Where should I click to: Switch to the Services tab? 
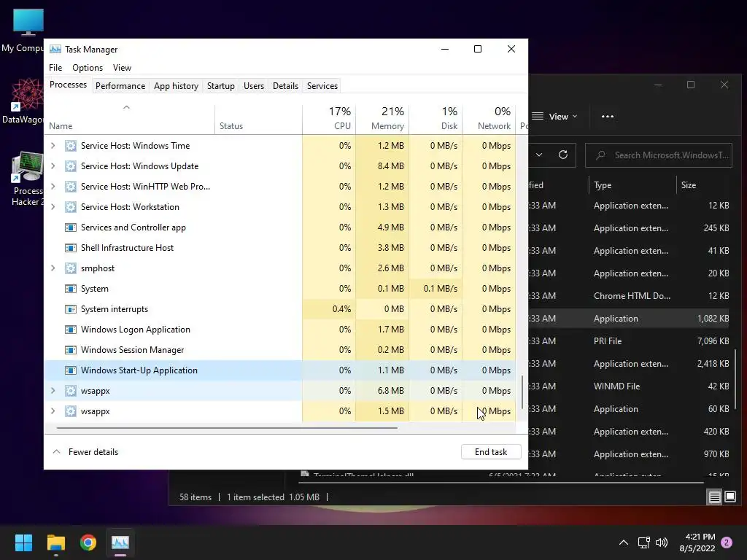[322, 86]
